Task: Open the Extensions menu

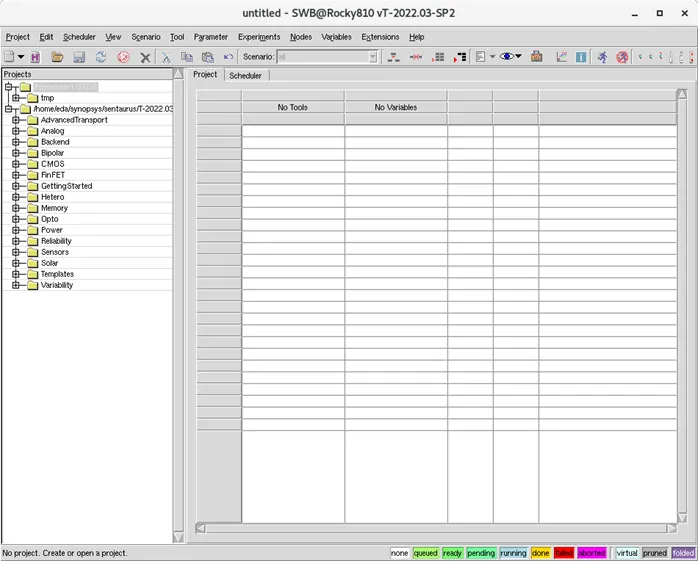Action: (x=380, y=37)
